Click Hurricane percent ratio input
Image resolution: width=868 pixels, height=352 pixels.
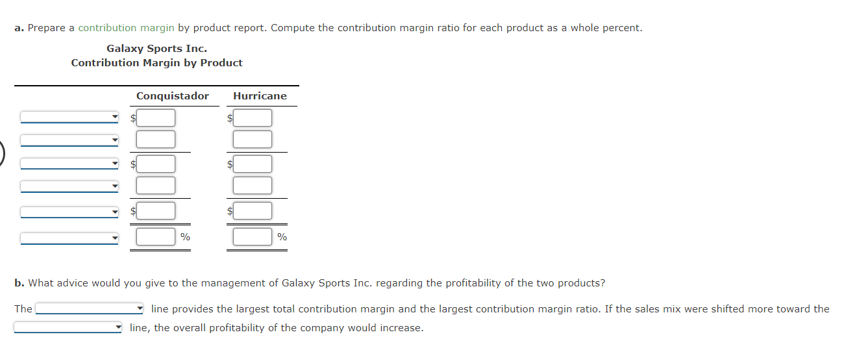[x=253, y=236]
